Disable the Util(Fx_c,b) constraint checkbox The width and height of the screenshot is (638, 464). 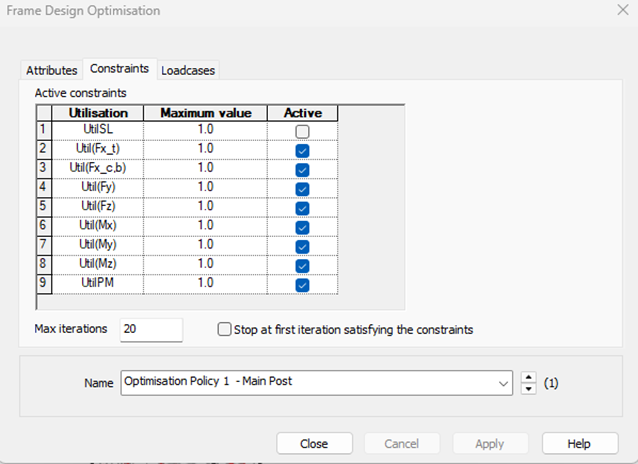[x=302, y=170]
